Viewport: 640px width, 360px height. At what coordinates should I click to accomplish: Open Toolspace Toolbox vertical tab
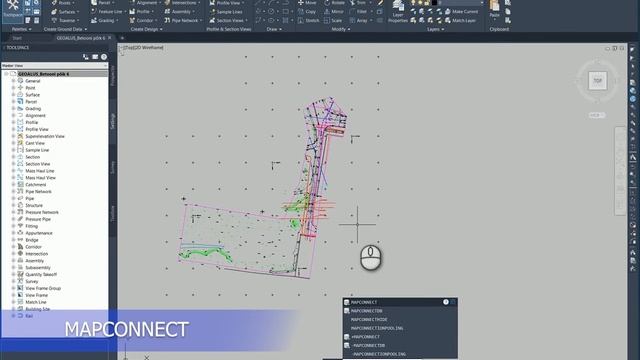coord(113,213)
